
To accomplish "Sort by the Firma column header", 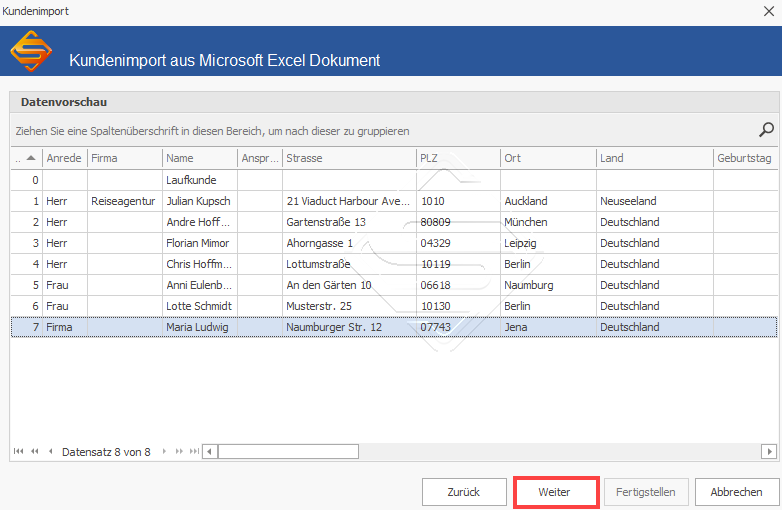I will click(125, 159).
